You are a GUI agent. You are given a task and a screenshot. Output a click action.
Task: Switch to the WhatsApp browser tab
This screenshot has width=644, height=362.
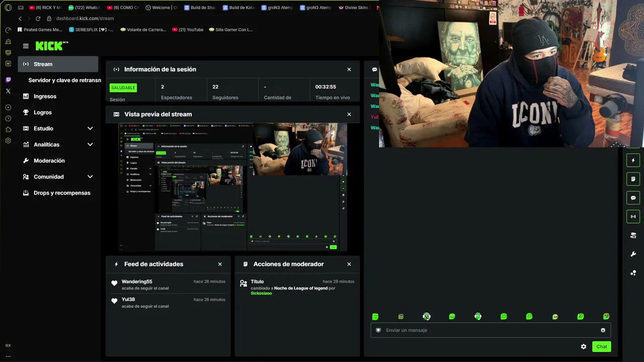(x=84, y=8)
